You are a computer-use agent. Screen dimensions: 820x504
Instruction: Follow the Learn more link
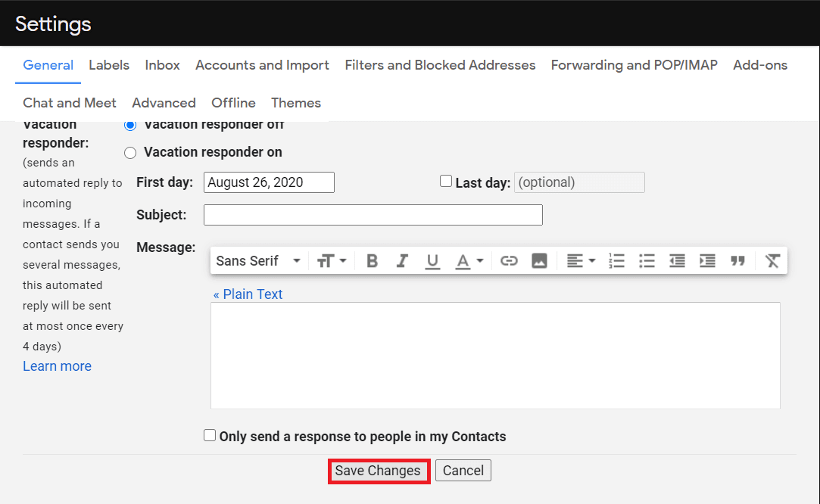57,366
